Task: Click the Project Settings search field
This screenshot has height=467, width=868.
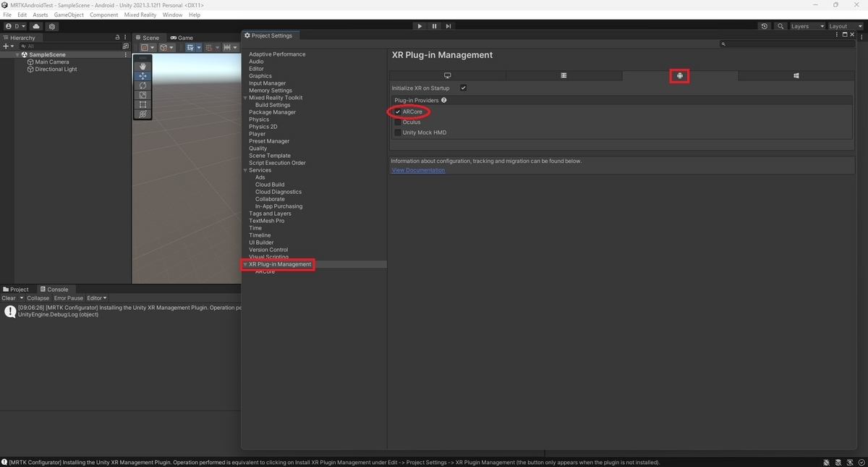Action: pyautogui.click(x=789, y=44)
